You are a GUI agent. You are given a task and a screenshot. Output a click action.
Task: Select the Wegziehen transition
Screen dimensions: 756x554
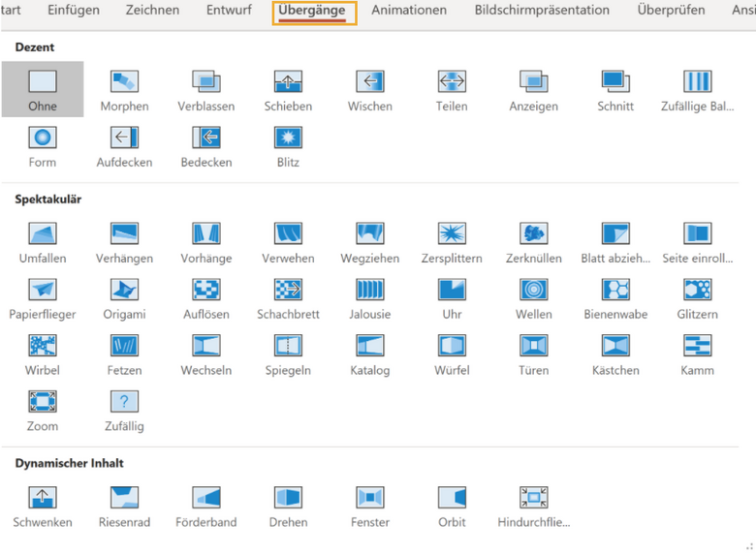click(x=370, y=241)
